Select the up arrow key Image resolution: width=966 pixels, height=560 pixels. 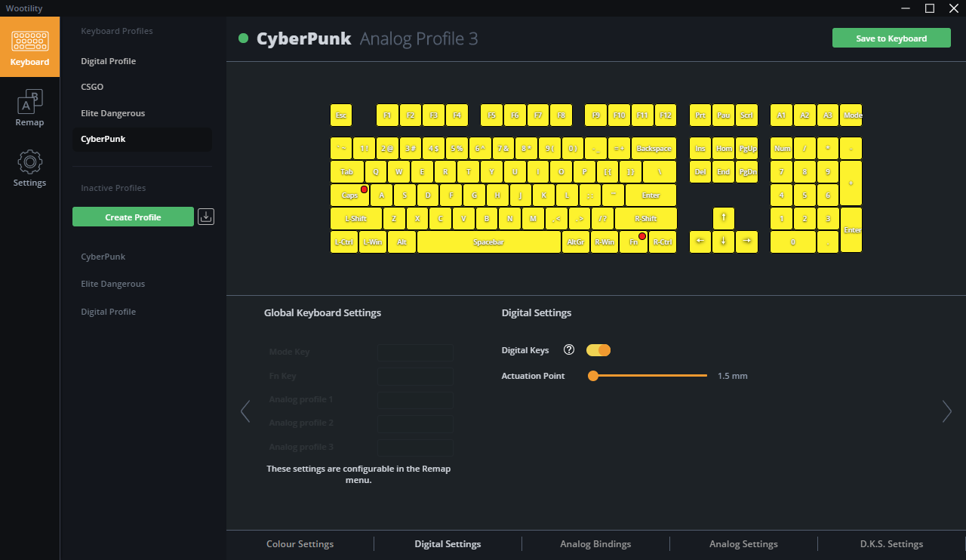click(724, 218)
